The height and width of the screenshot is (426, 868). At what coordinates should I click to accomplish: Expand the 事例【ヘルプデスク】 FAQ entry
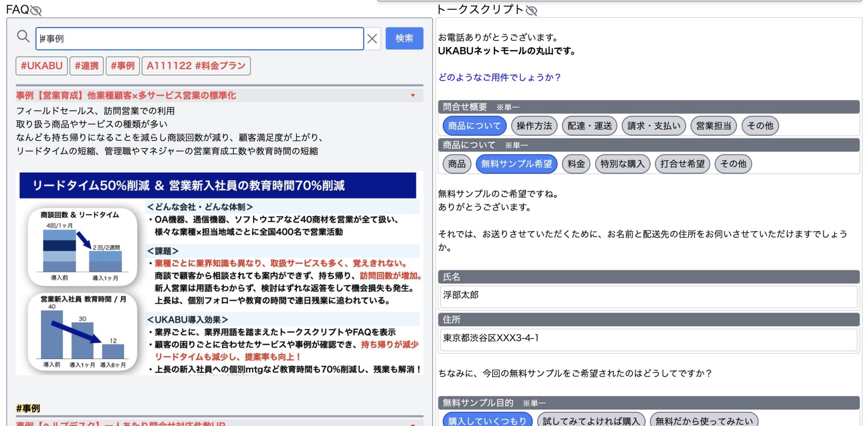coord(413,424)
